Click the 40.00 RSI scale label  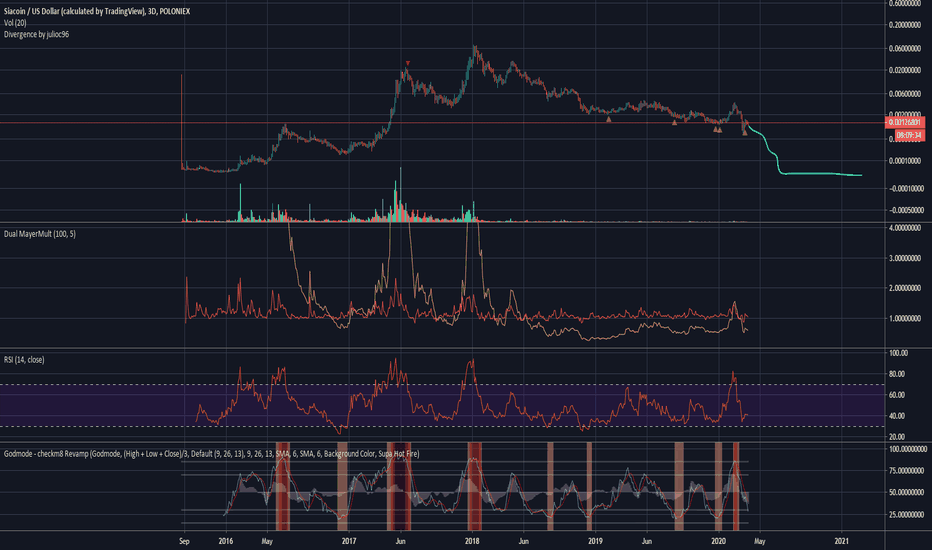click(x=898, y=416)
